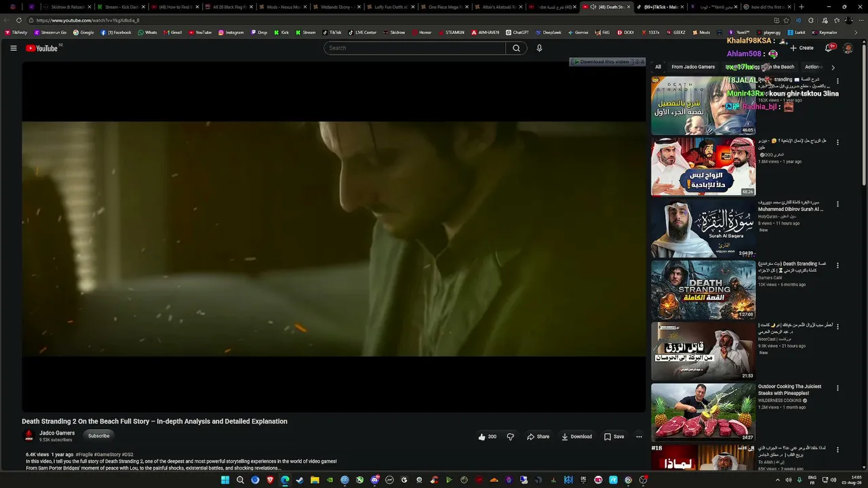Start voice search with the microphone

(x=539, y=48)
